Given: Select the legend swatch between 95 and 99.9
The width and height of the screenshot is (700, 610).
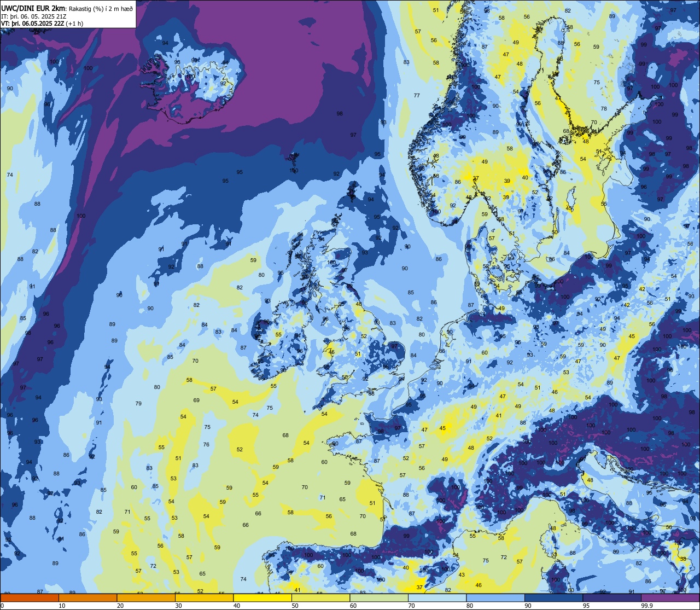Looking at the screenshot, I should pyautogui.click(x=611, y=597).
